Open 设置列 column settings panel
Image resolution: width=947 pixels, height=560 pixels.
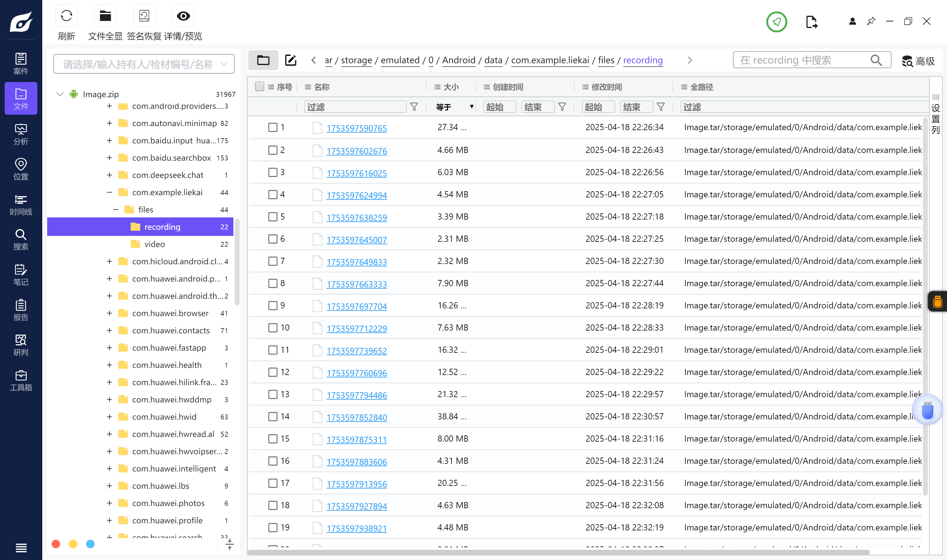(935, 115)
